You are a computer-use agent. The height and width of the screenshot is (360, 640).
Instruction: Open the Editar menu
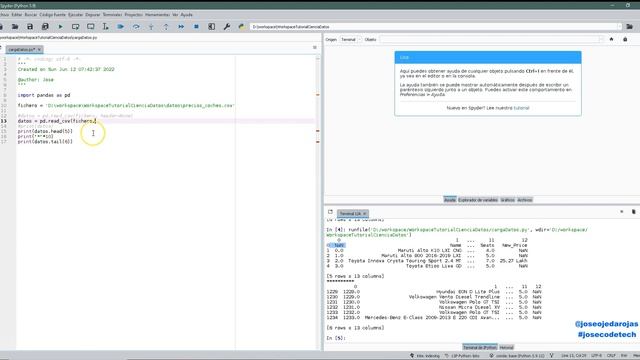[x=17, y=15]
